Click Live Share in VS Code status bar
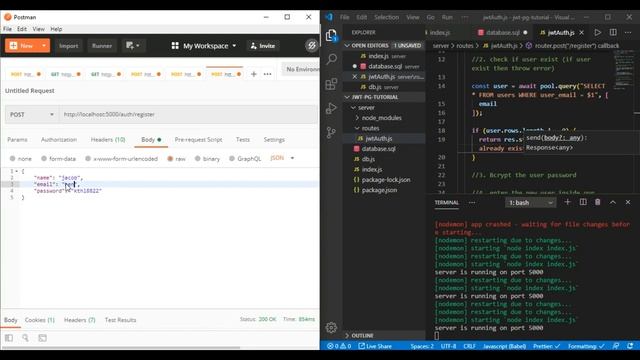Viewport: 640px width, 360px height. [375, 346]
